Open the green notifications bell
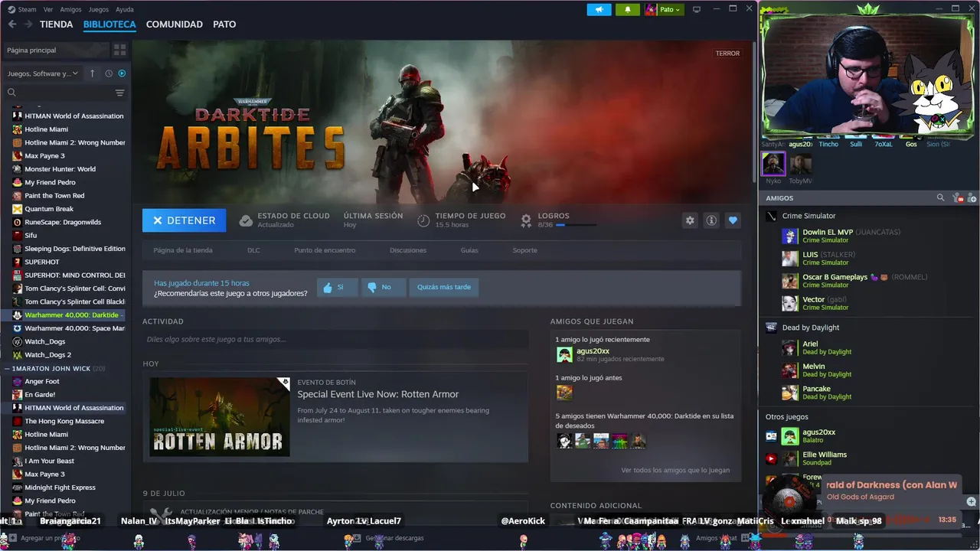 628,9
